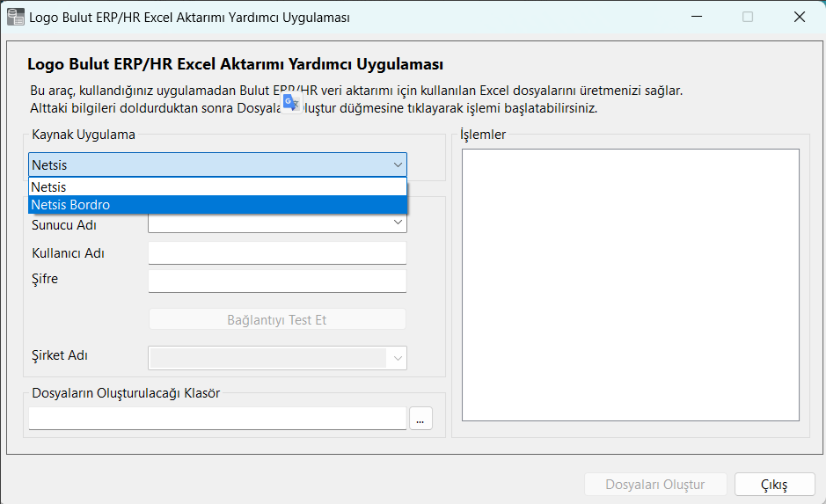Click the floating Google Translate icon
The width and height of the screenshot is (826, 504).
point(291,103)
